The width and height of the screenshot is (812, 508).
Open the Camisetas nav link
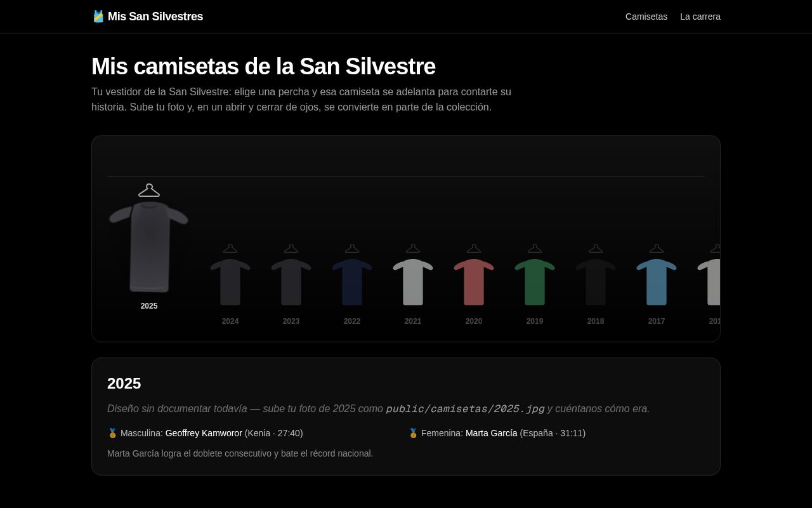(x=646, y=17)
